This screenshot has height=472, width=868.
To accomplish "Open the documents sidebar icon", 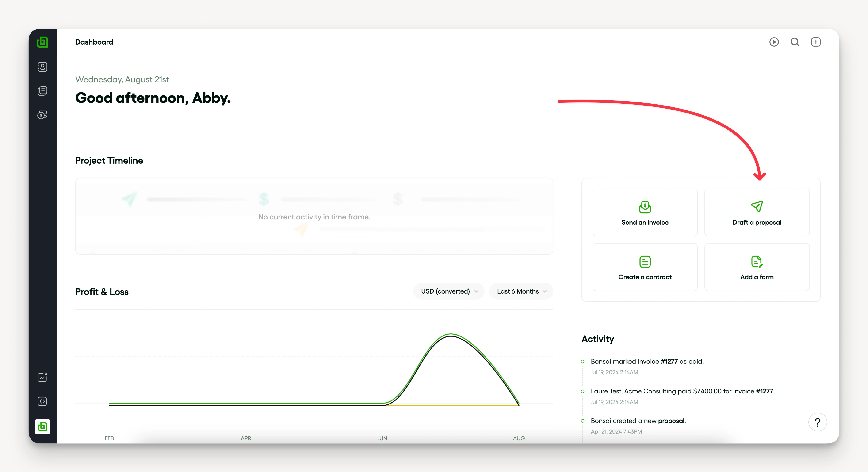I will click(x=42, y=91).
